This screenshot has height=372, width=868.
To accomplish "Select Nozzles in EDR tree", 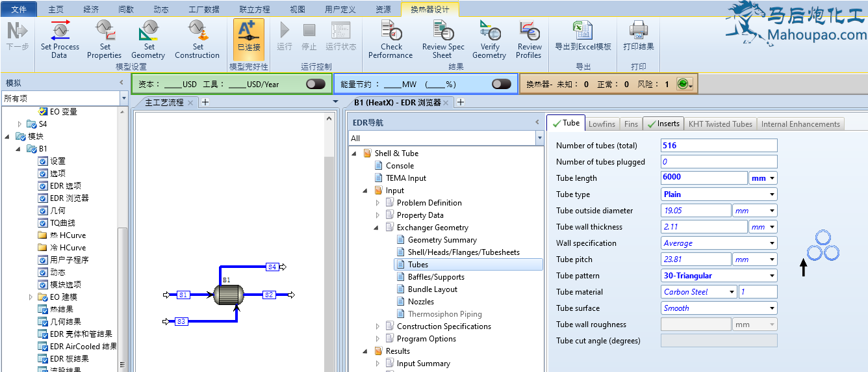I will (420, 302).
